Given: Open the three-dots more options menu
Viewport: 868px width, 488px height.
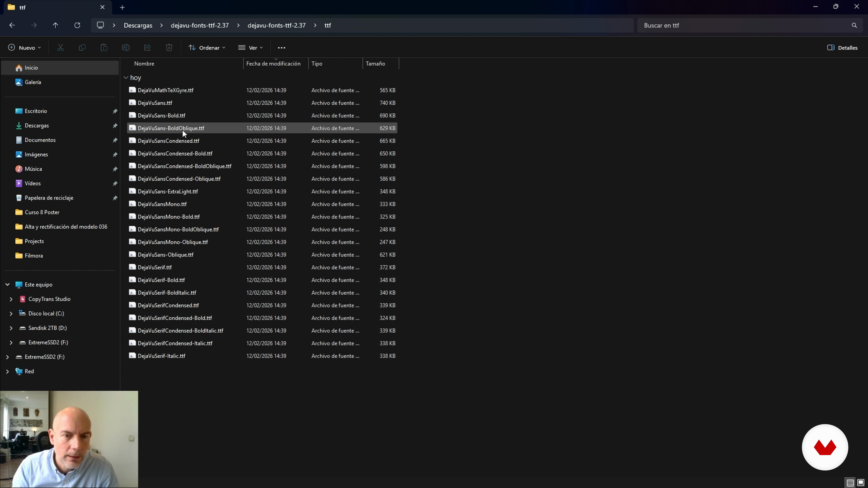Looking at the screenshot, I should 282,48.
